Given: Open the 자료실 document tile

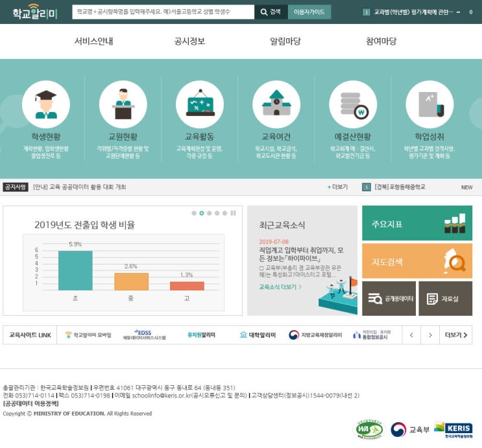Looking at the screenshot, I should (446, 298).
